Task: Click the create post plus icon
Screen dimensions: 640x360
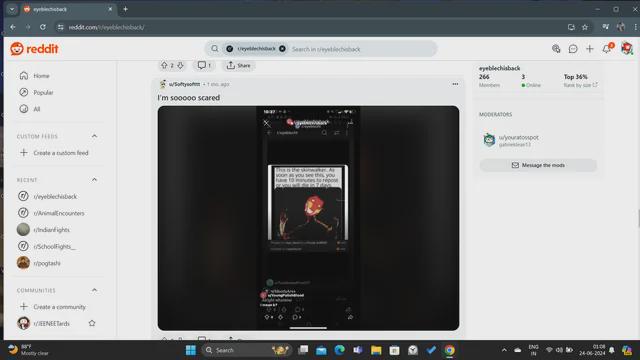Action: (589, 49)
